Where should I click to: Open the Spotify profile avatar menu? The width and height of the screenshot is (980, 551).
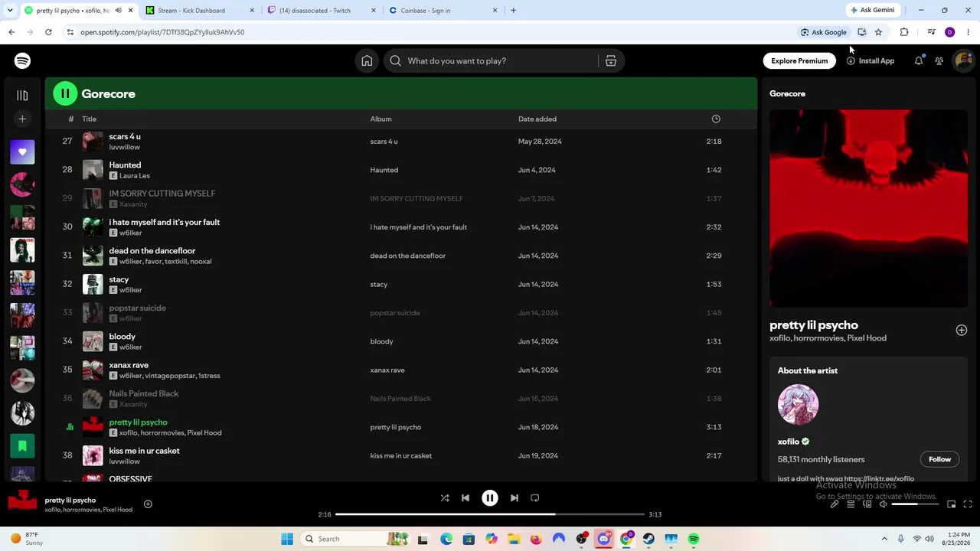point(962,61)
